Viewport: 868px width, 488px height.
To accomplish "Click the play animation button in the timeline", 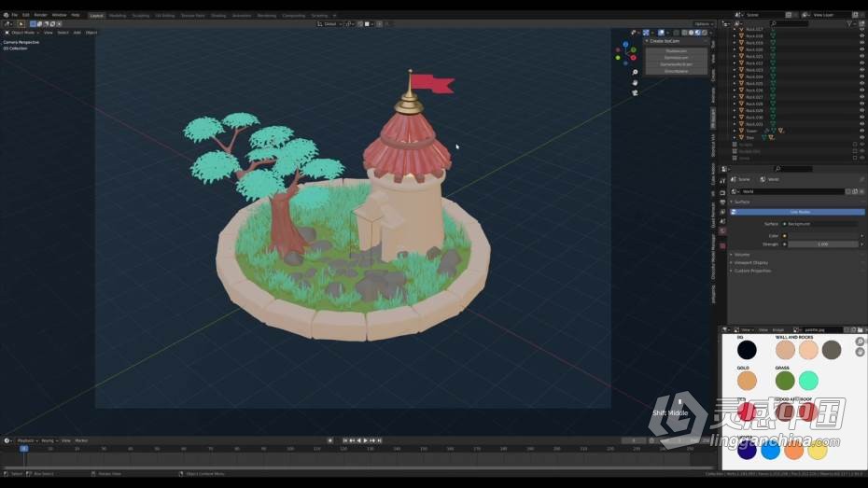I will (365, 440).
